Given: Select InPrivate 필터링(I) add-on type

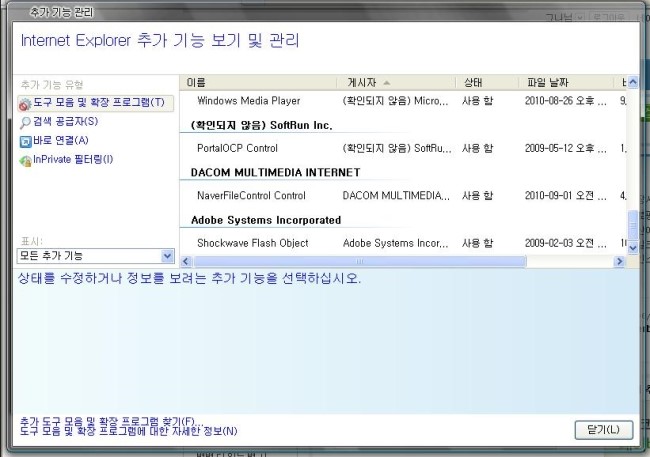Looking at the screenshot, I should pyautogui.click(x=72, y=160).
